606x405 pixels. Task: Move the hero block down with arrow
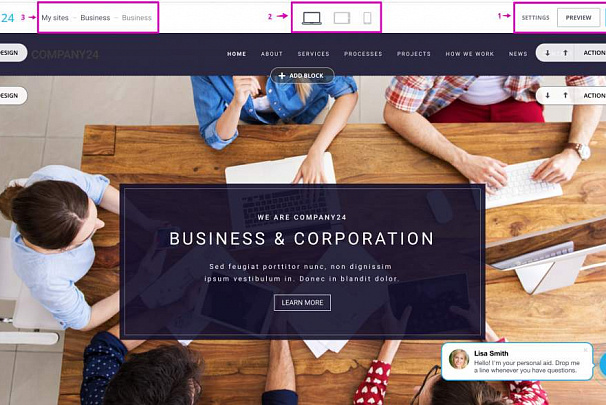[x=547, y=95]
